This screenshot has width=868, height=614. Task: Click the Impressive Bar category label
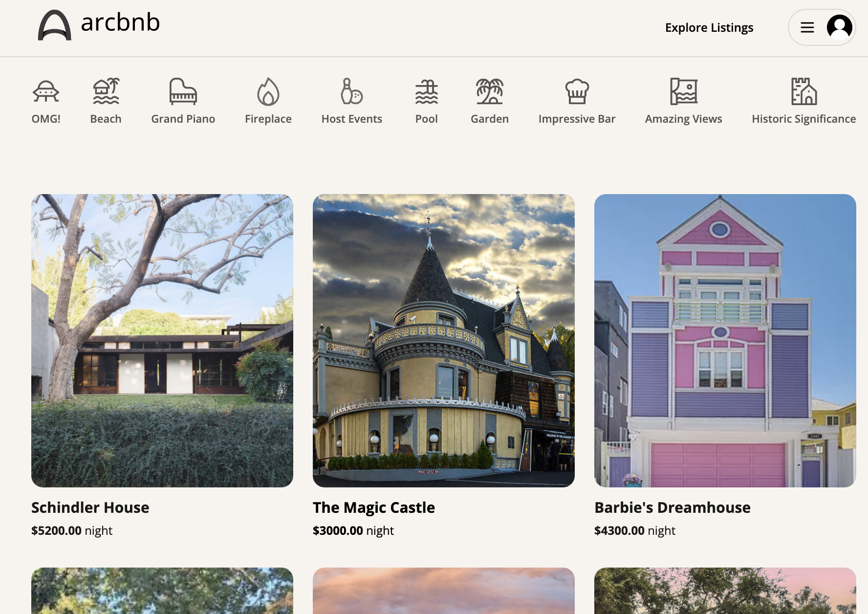577,119
